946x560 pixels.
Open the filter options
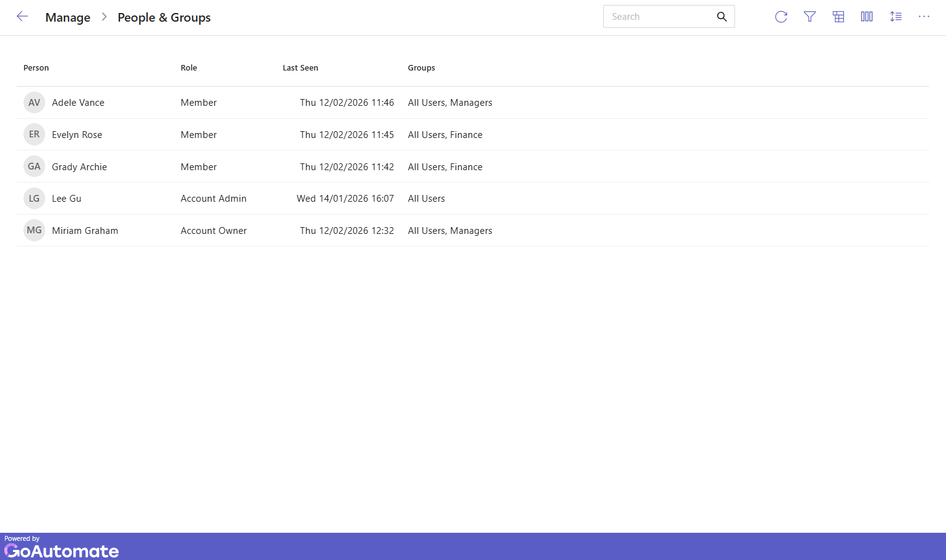[809, 17]
